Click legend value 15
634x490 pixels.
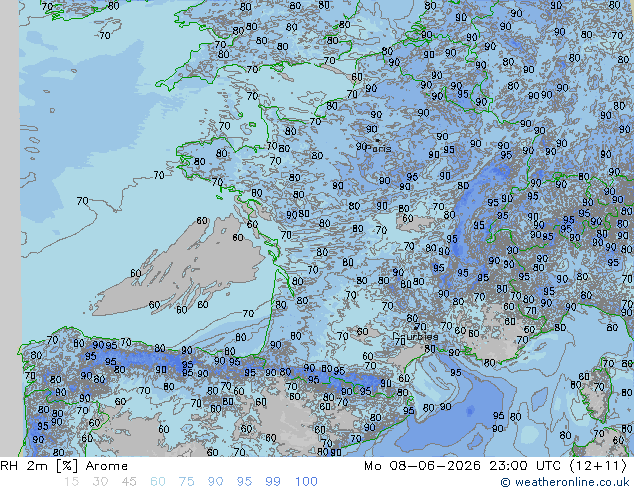point(71,482)
